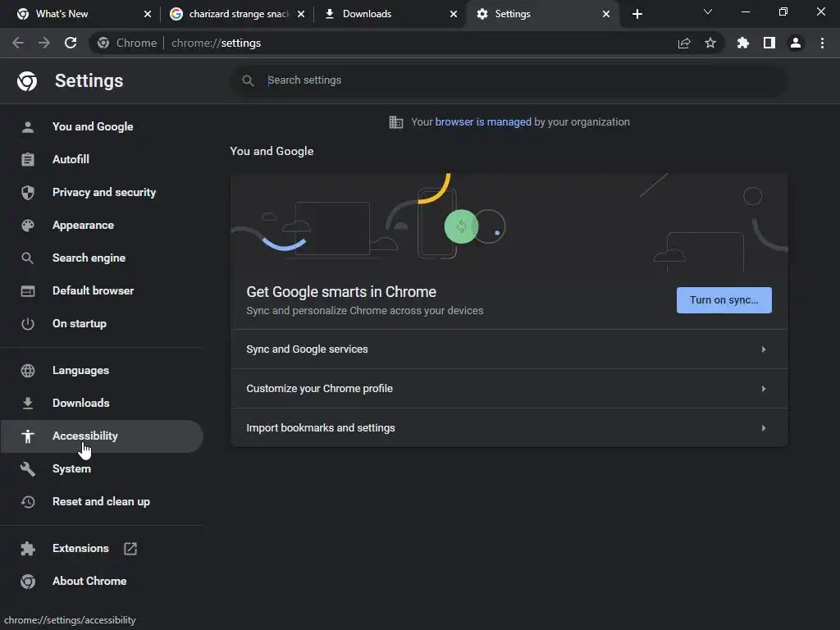
Task: Open the Extensions puzzle icon in toolbar
Action: point(743,43)
